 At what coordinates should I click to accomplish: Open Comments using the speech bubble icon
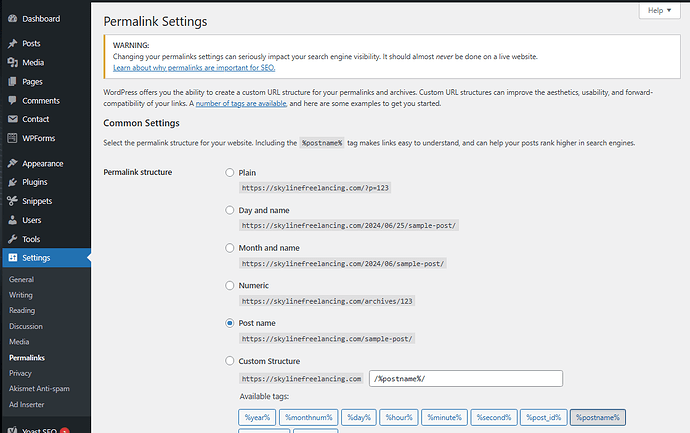pyautogui.click(x=11, y=100)
